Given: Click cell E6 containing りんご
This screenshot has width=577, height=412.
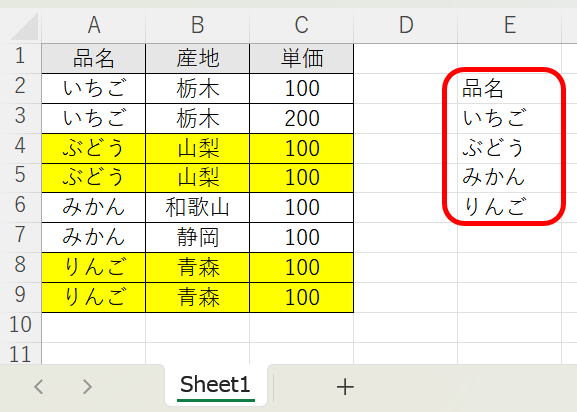Looking at the screenshot, I should tap(510, 207).
